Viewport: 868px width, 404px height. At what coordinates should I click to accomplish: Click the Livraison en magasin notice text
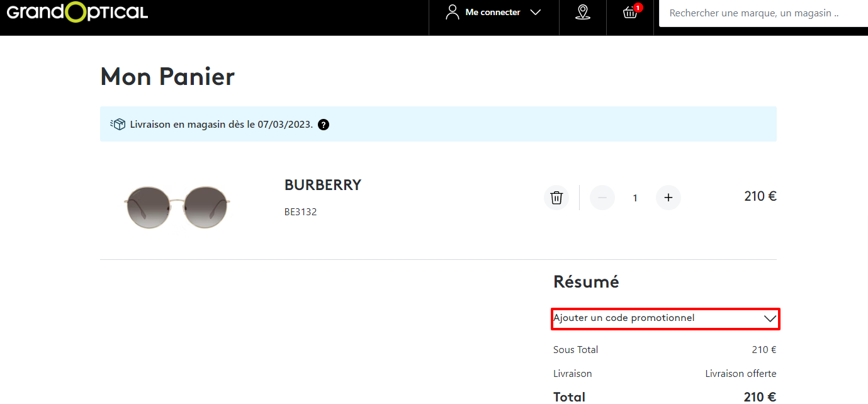pos(221,124)
